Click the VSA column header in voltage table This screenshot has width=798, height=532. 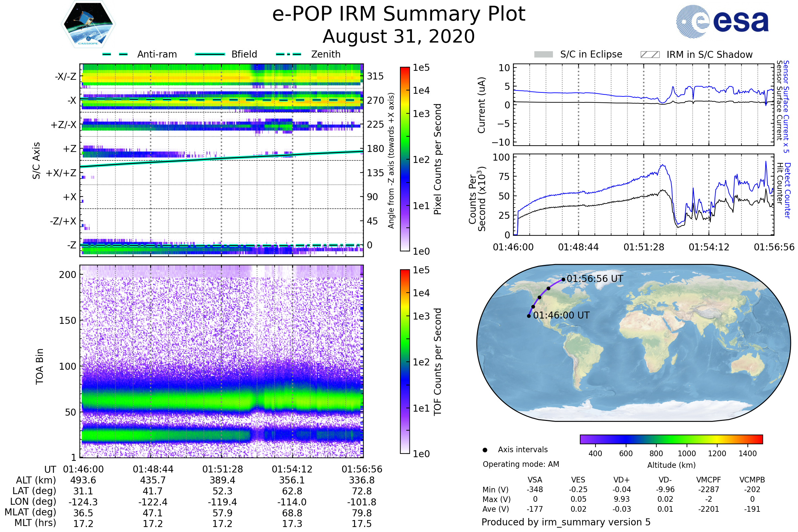pos(535,480)
